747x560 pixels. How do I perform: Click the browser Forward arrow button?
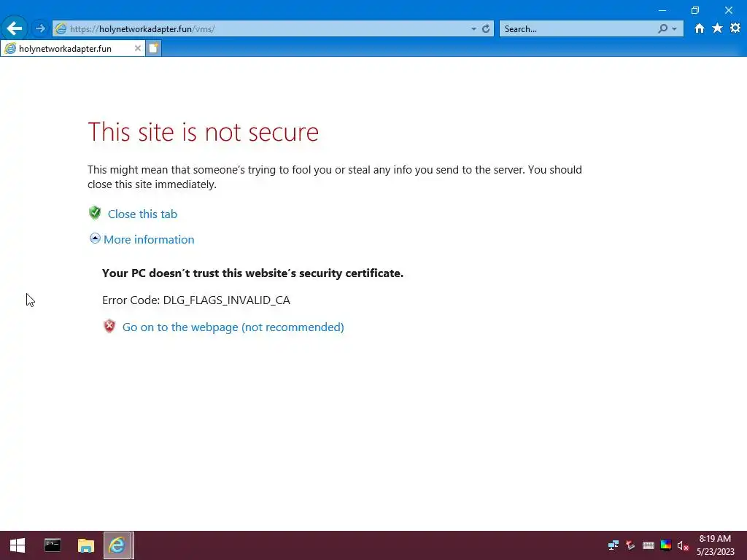tap(40, 28)
